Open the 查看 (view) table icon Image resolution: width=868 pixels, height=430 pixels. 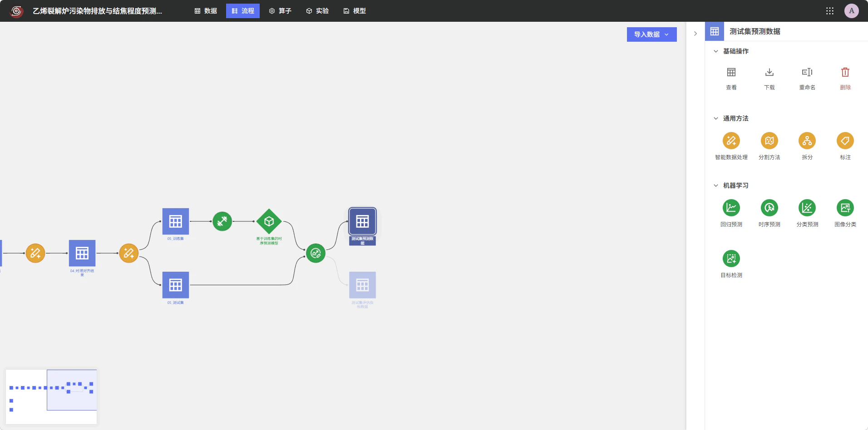tap(731, 72)
